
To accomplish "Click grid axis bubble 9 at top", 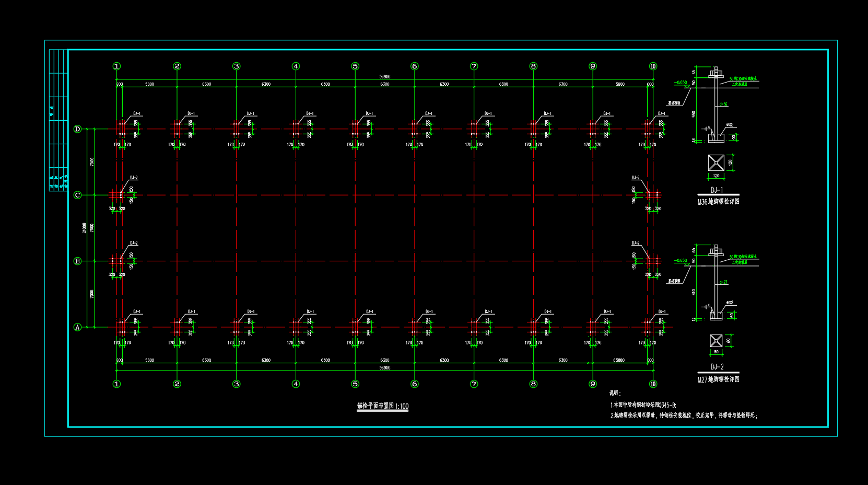I will pos(593,66).
